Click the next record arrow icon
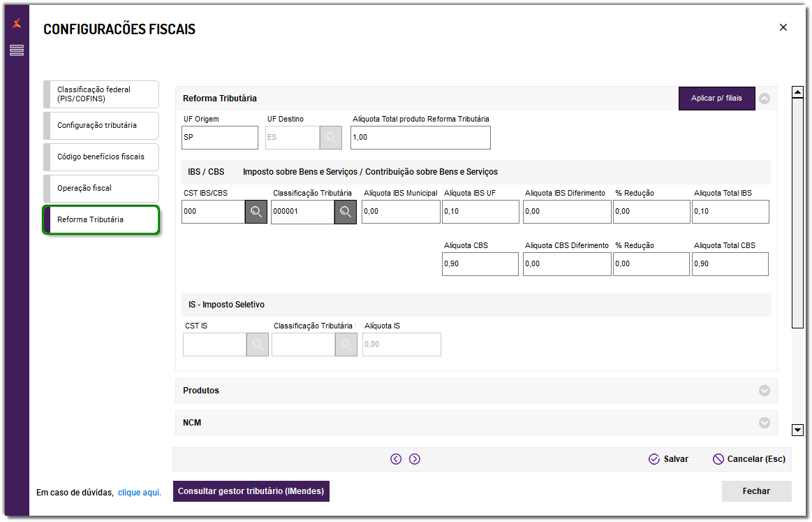 tap(415, 459)
